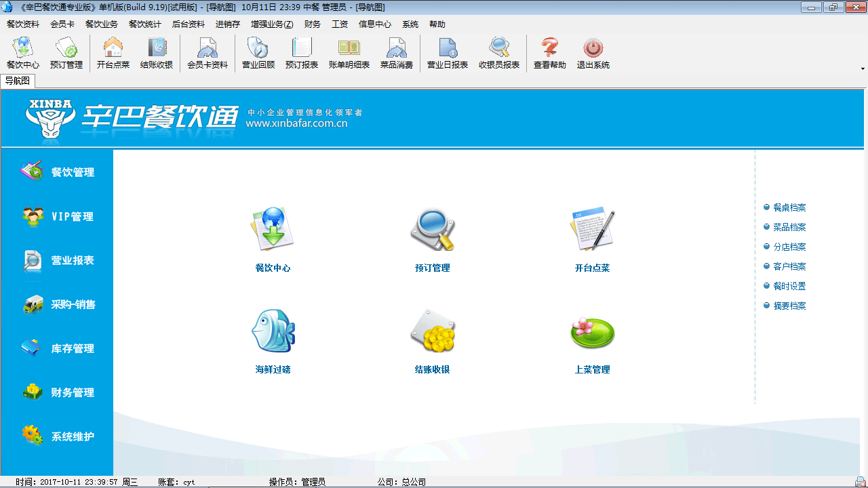Image resolution: width=868 pixels, height=488 pixels.
Task: Click the www.xinbafar.com.cn website address
Action: pyautogui.click(x=296, y=123)
